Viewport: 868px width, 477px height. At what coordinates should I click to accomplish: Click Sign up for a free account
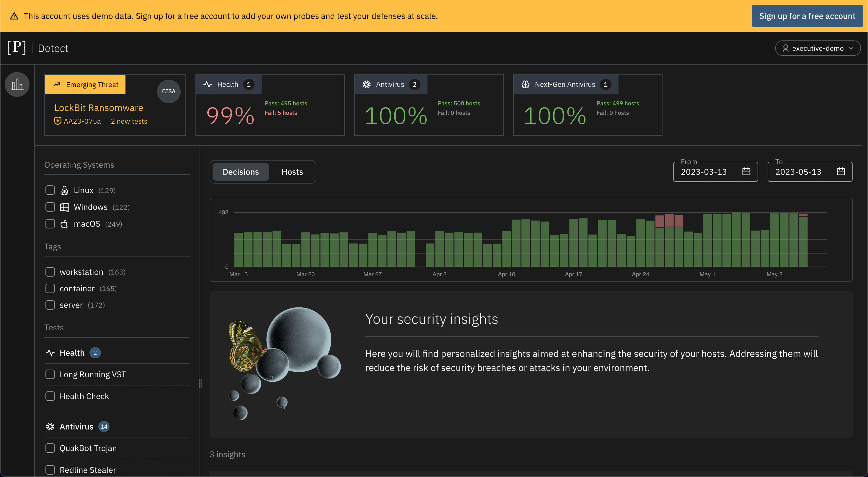click(807, 16)
